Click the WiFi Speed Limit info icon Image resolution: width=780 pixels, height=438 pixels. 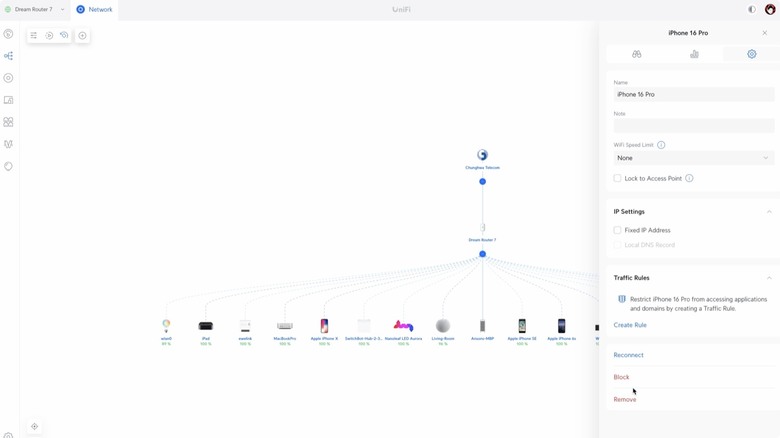[x=661, y=145]
